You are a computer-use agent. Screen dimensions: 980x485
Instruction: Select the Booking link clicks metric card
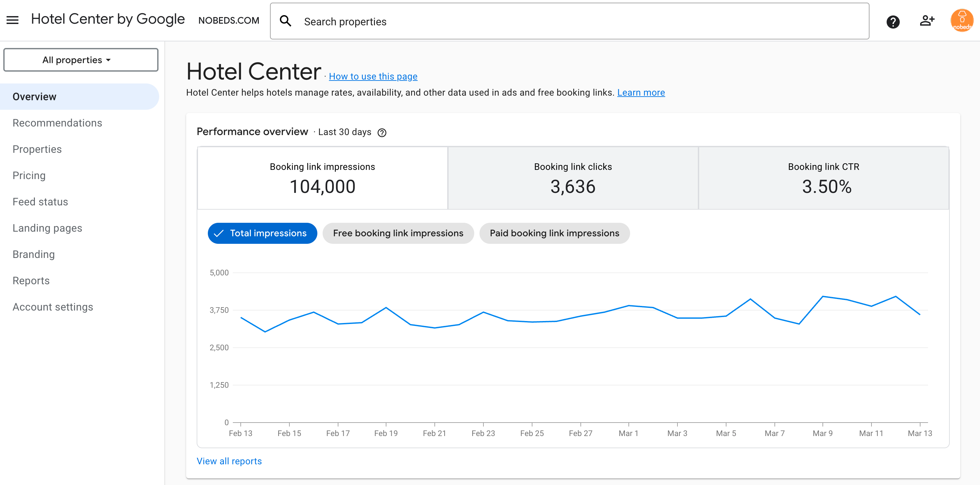573,178
